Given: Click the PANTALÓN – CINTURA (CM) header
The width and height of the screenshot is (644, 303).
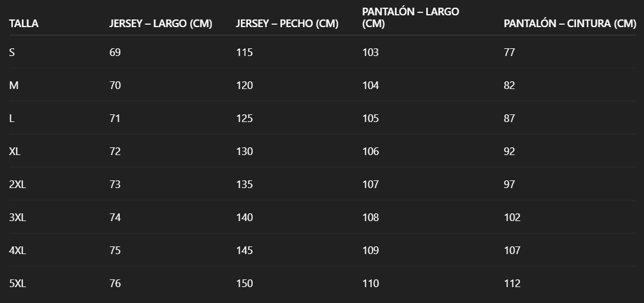Looking at the screenshot, I should [x=570, y=24].
